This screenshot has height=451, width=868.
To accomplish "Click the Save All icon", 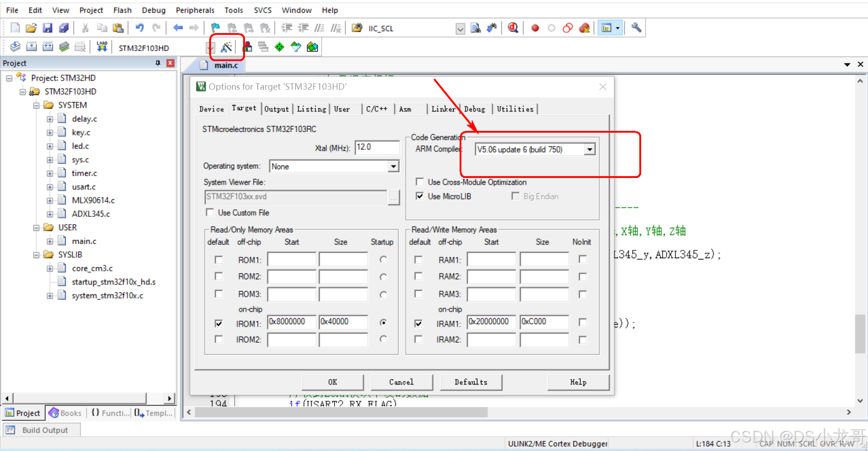I will pos(64,28).
